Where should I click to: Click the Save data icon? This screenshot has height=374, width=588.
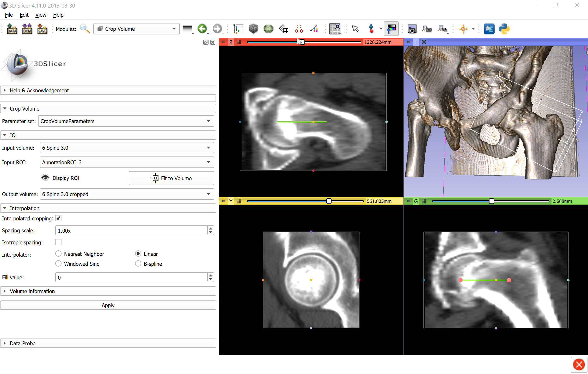[42, 29]
